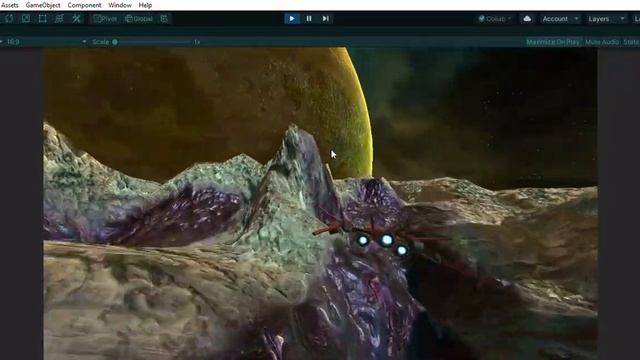This screenshot has height=360, width=640.
Task: Open the Component menu
Action: [x=84, y=5]
